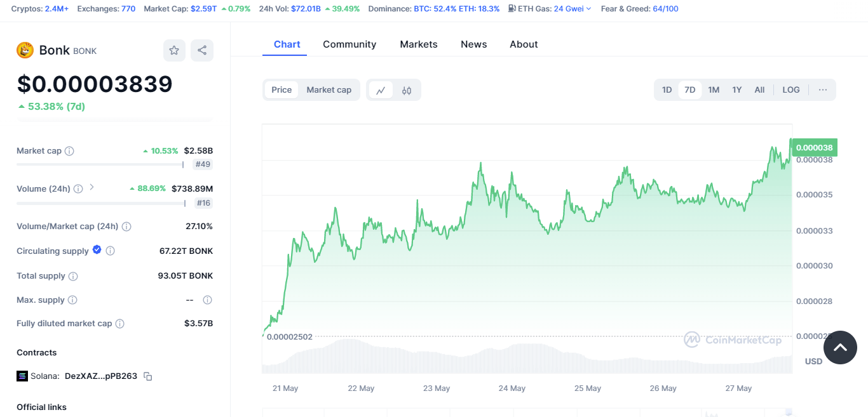Click info icon beside Max. supply value

(207, 300)
